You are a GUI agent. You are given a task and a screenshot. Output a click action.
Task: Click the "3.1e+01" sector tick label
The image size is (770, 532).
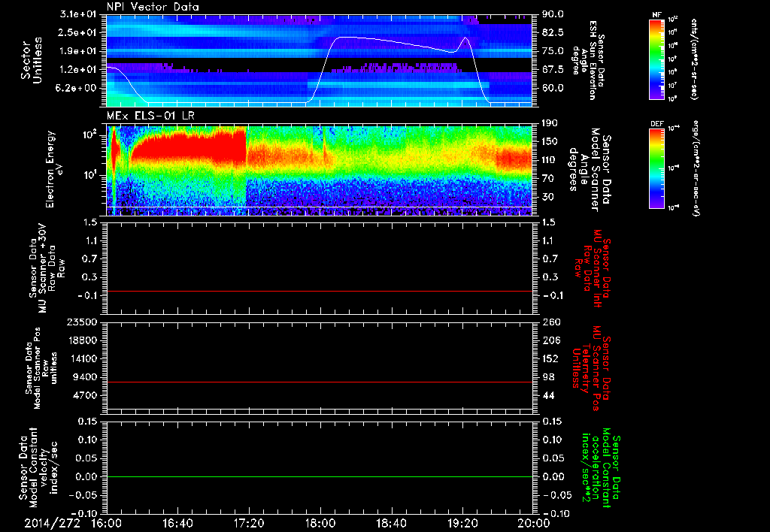click(x=77, y=14)
